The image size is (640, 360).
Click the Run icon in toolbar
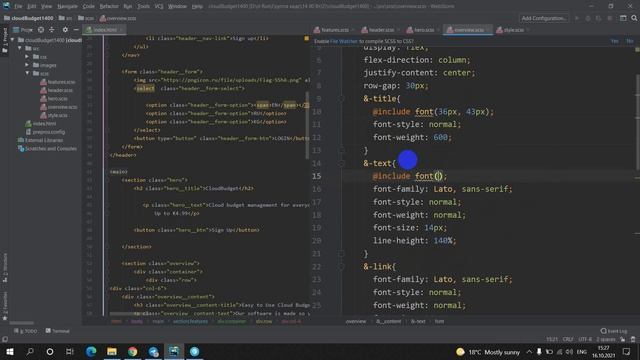tap(577, 18)
